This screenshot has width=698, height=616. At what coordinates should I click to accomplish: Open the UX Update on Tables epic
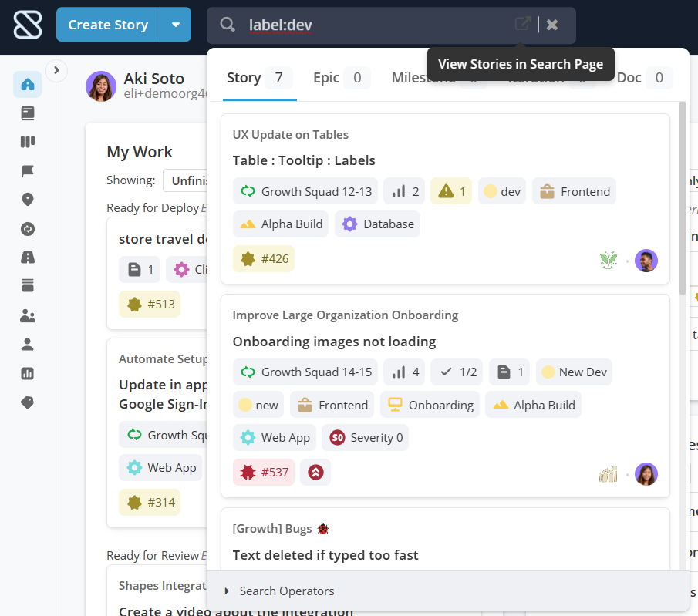click(290, 134)
